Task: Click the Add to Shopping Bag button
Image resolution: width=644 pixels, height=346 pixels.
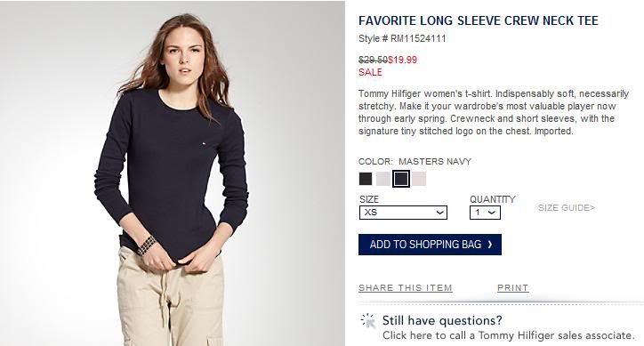Action: coord(430,245)
